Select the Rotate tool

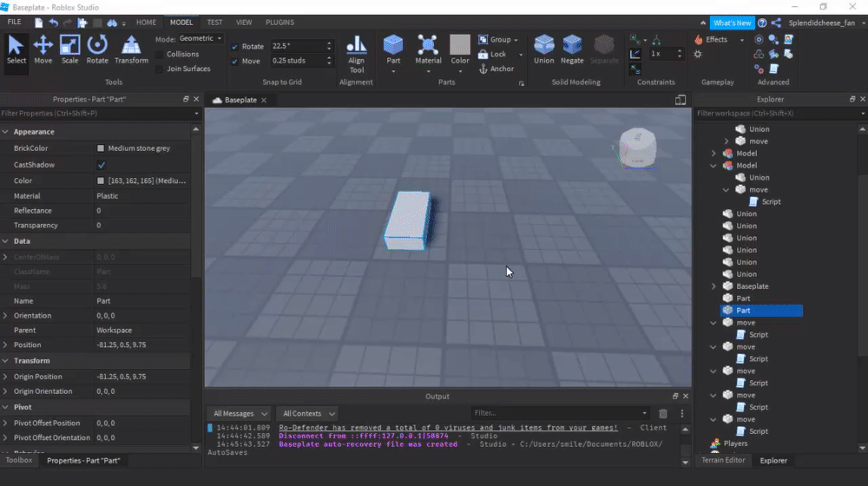[97, 49]
